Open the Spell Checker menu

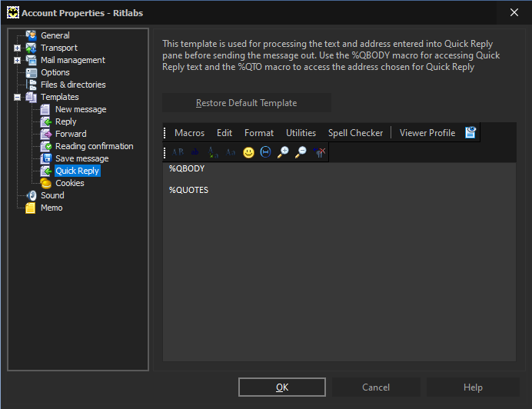pos(355,133)
